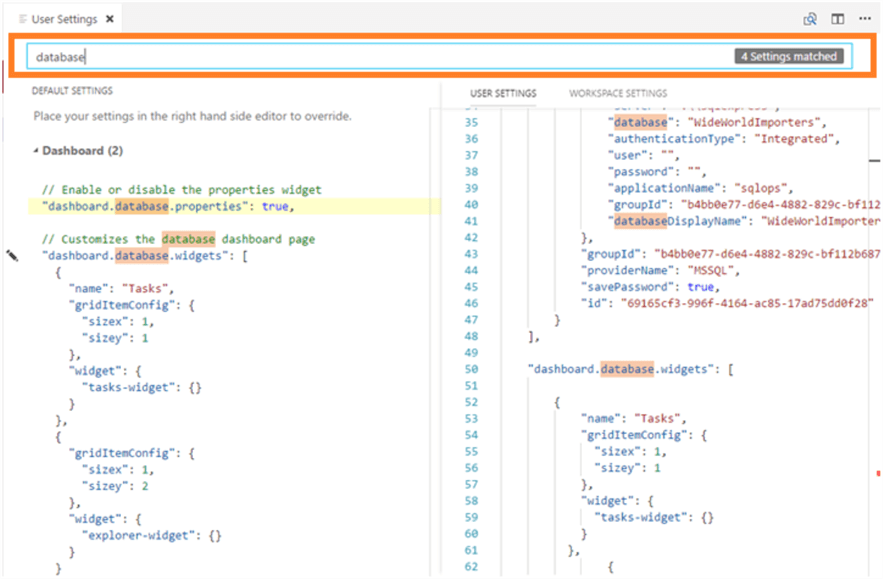This screenshot has height=579, width=883.
Task: Click the highlighted dashboard.database.properties setting line
Action: click(166, 206)
